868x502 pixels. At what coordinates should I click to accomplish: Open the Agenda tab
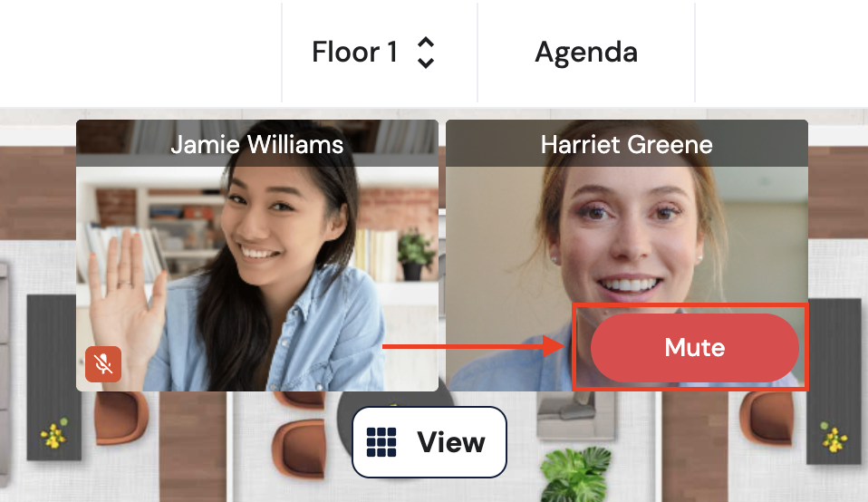tap(586, 53)
